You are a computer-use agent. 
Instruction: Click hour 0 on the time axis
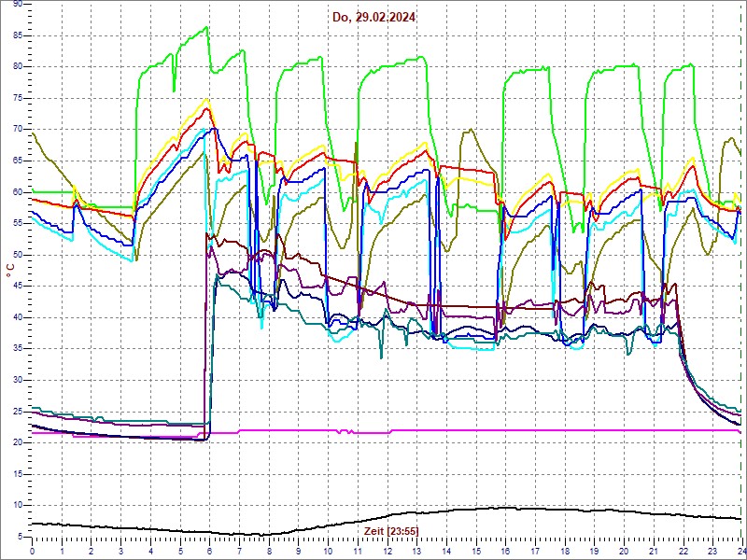pyautogui.click(x=33, y=549)
